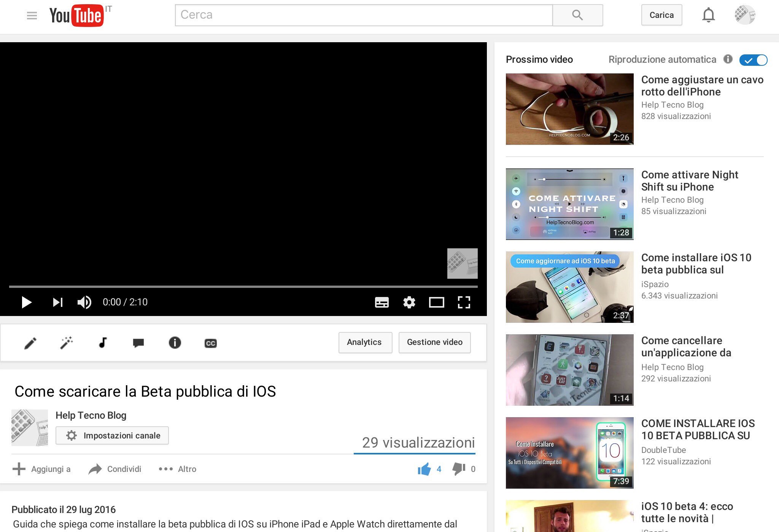
Task: Open Impostazioni canale
Action: (112, 435)
